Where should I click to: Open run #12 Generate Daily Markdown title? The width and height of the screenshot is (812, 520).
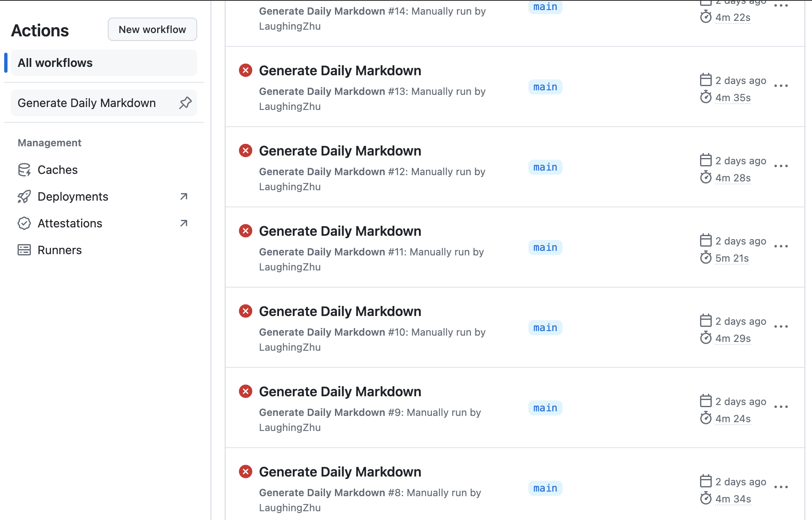tap(340, 151)
